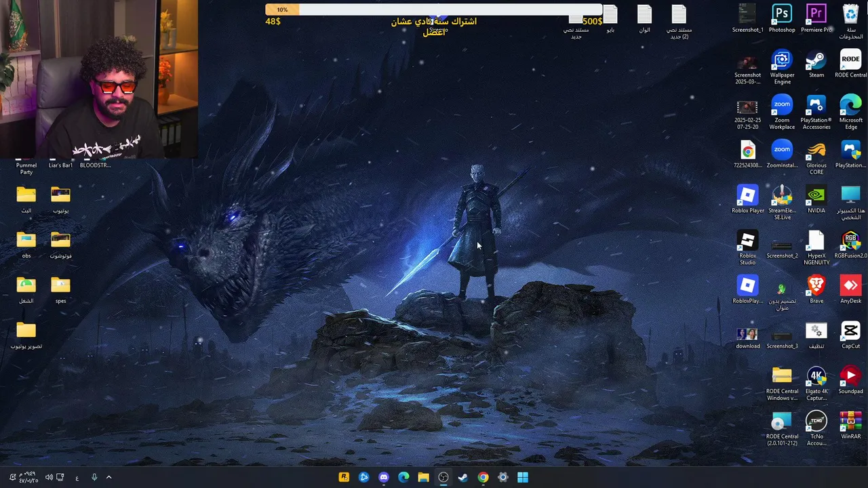Select the RobloxPlayer installer desktop icon
The width and height of the screenshot is (868, 488).
(x=747, y=289)
